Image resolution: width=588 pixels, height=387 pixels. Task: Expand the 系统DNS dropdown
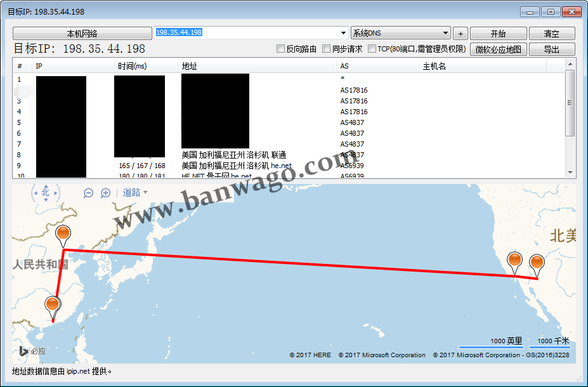[x=446, y=33]
